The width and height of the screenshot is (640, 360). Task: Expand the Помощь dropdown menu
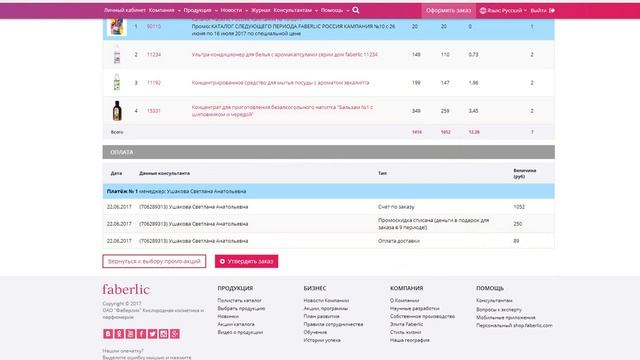335,10
